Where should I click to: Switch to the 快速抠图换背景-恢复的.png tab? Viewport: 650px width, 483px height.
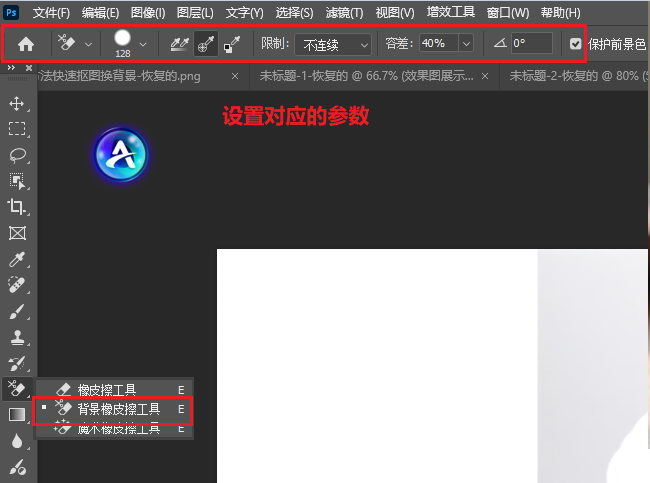pyautogui.click(x=119, y=76)
